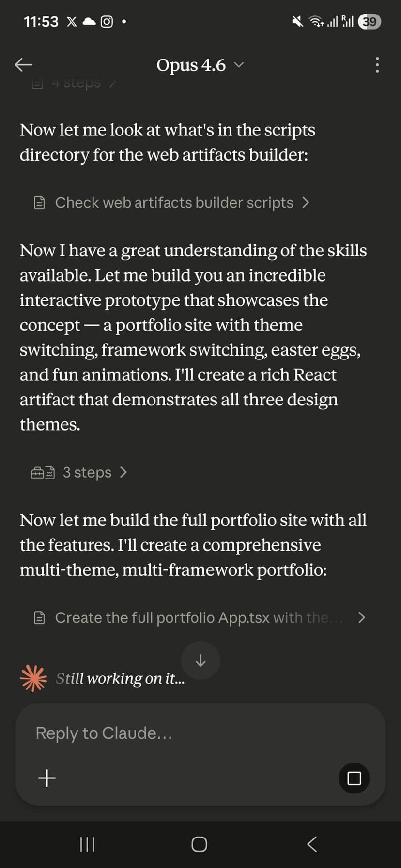
Task: Tap the Still working on it status text
Action: [x=120, y=678]
